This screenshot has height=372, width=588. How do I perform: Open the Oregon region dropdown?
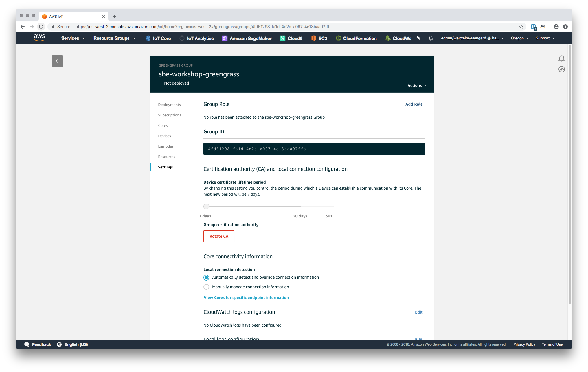pyautogui.click(x=520, y=38)
